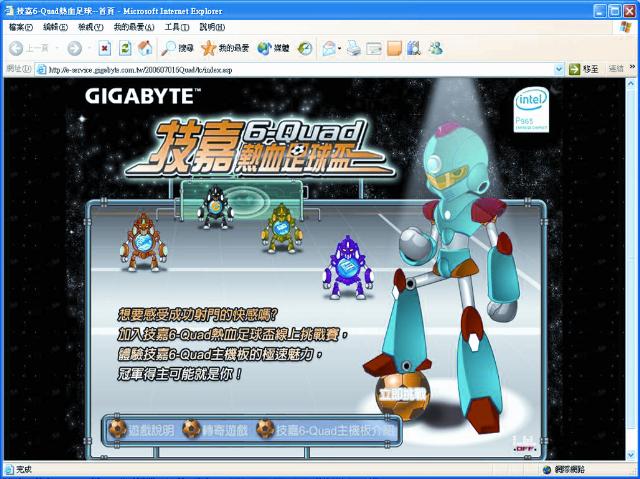Expand the Mail button dropdown arrow
The width and height of the screenshot is (640, 479).
tap(340, 49)
